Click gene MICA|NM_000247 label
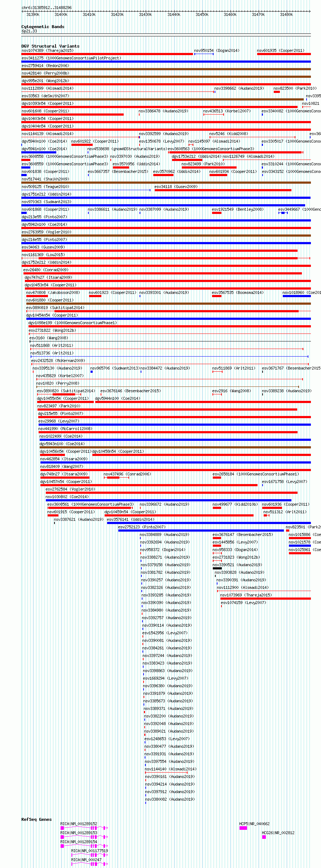Image resolution: width=321 pixels, height=868 pixels. 86,860
